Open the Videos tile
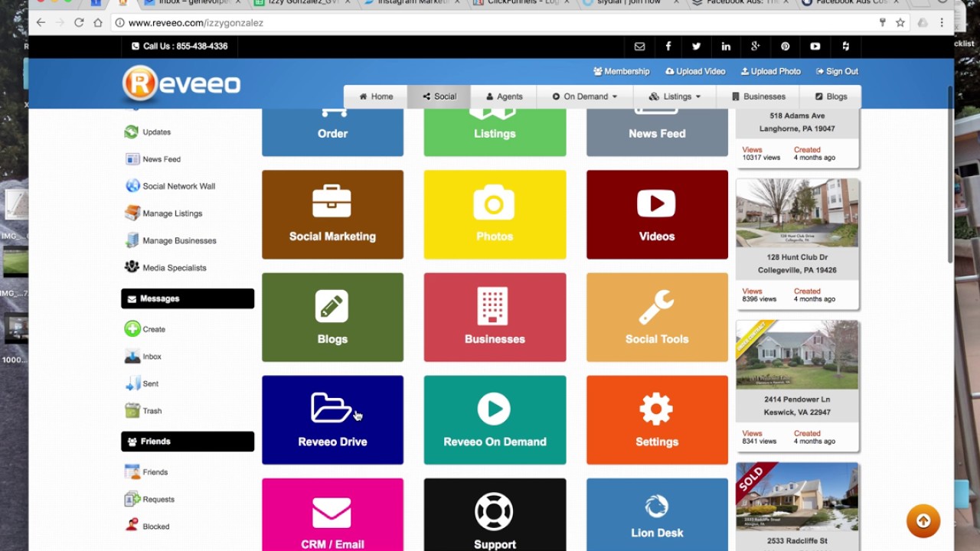 tap(657, 214)
